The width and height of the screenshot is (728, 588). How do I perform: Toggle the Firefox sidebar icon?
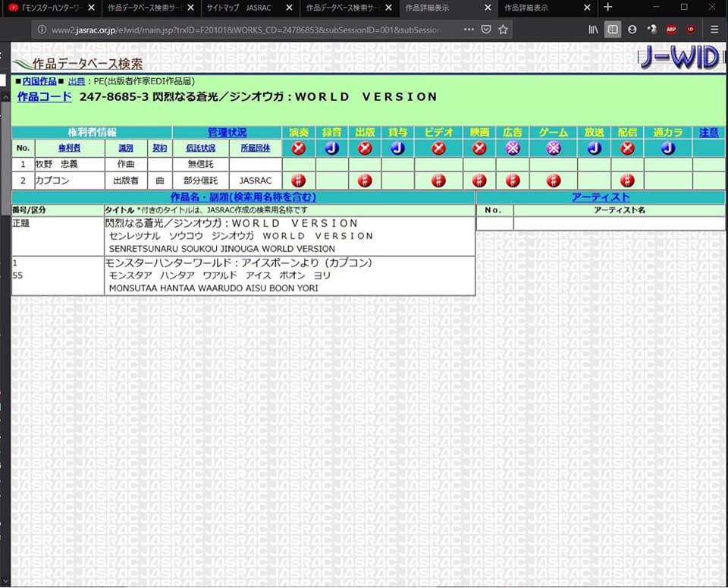click(x=613, y=30)
